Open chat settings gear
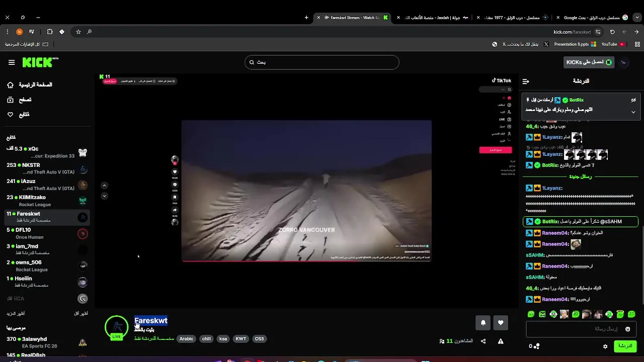Image resolution: width=644 pixels, height=362 pixels. [605, 346]
